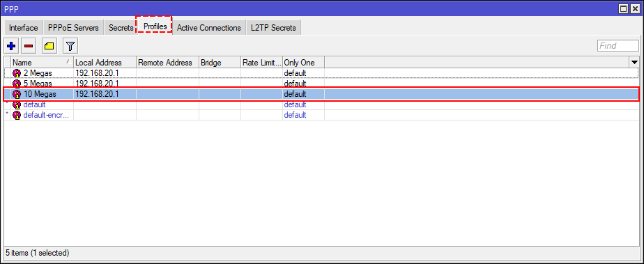Select the 5 Megas profile name
Image resolution: width=644 pixels, height=264 pixels.
click(38, 84)
